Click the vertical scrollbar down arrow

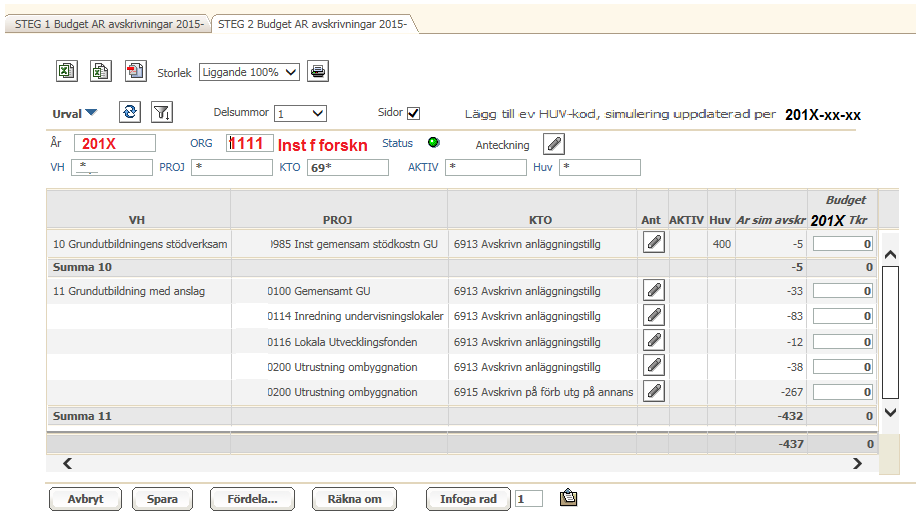point(890,412)
